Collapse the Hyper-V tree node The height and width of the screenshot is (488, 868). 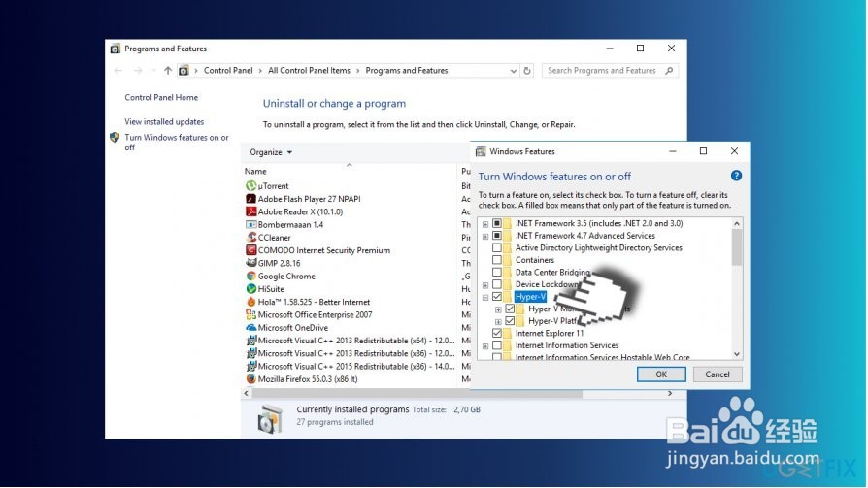[485, 298]
